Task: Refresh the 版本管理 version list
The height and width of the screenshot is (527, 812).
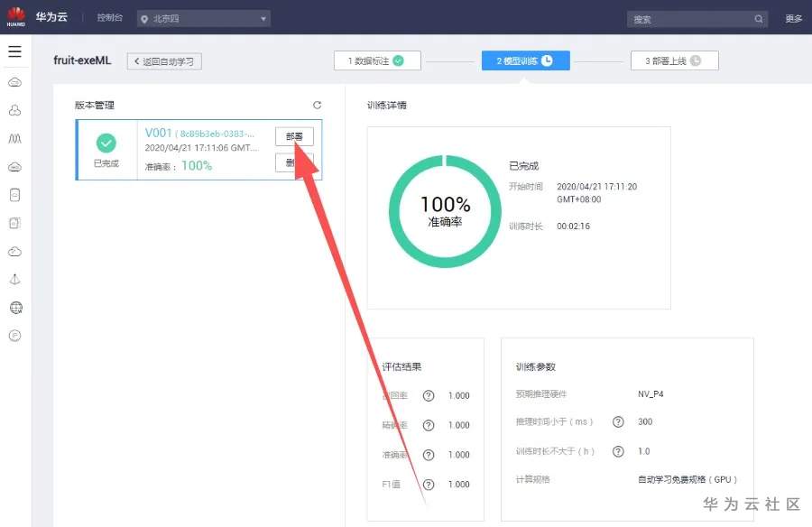Action: pyautogui.click(x=317, y=106)
